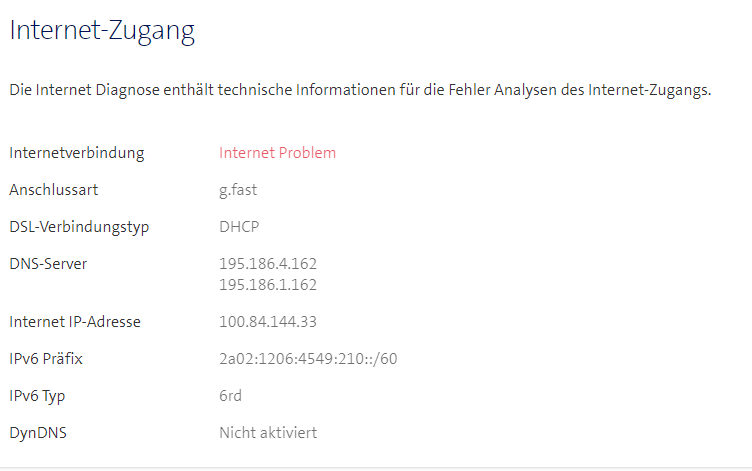
Task: Select the 2a02:1206:4549:210::/60 prefix value
Action: tap(308, 359)
